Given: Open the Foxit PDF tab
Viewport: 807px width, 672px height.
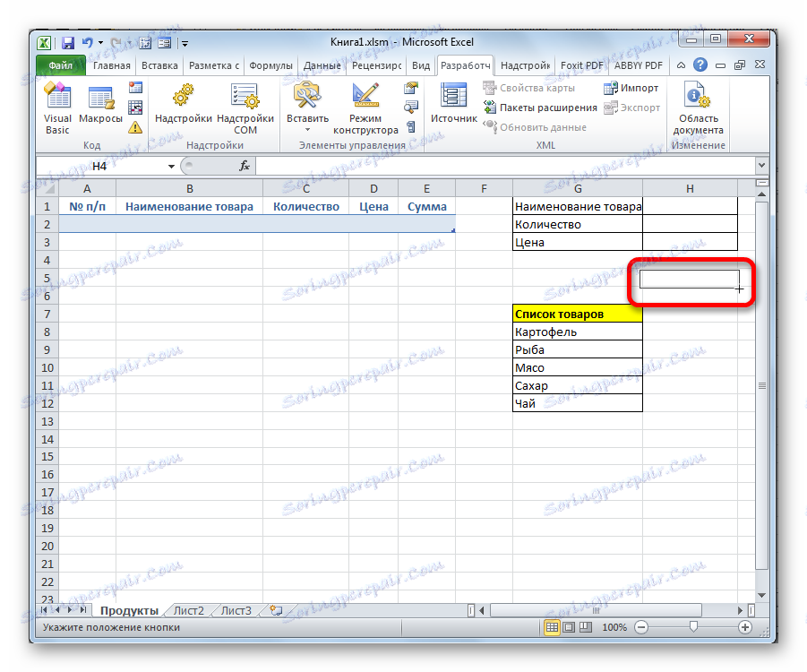Looking at the screenshot, I should (x=581, y=65).
